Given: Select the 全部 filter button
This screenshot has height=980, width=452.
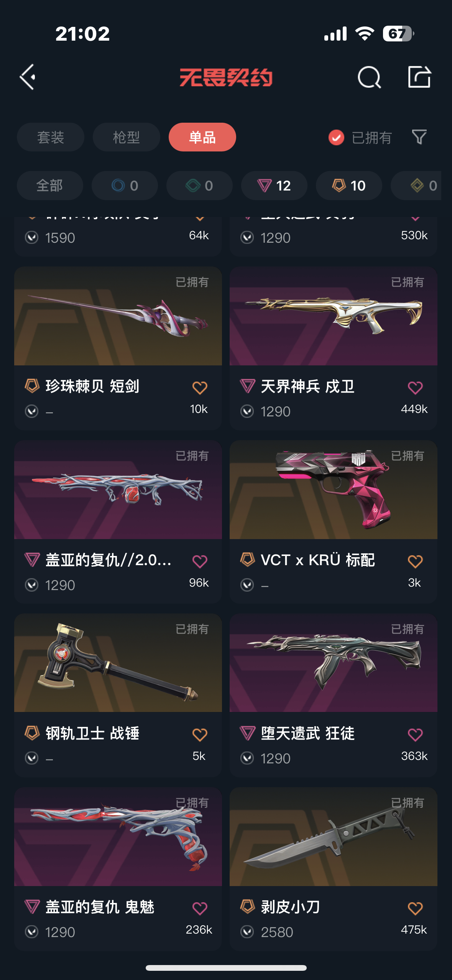Looking at the screenshot, I should 50,186.
